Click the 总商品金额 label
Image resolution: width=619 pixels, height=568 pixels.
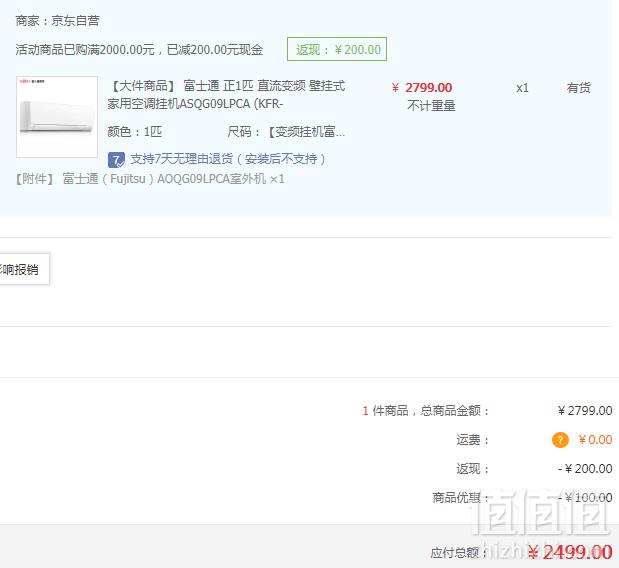[454, 411]
